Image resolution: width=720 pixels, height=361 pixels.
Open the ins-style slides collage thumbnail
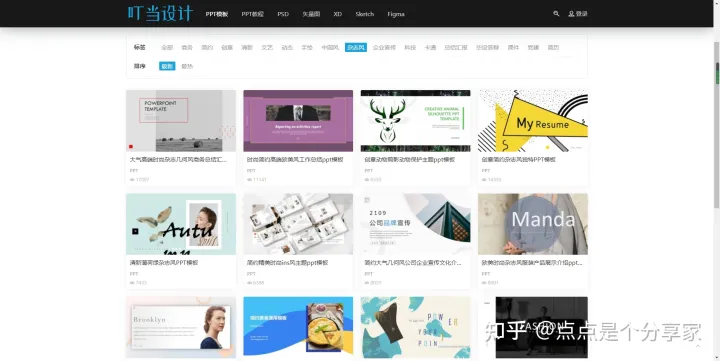point(298,224)
